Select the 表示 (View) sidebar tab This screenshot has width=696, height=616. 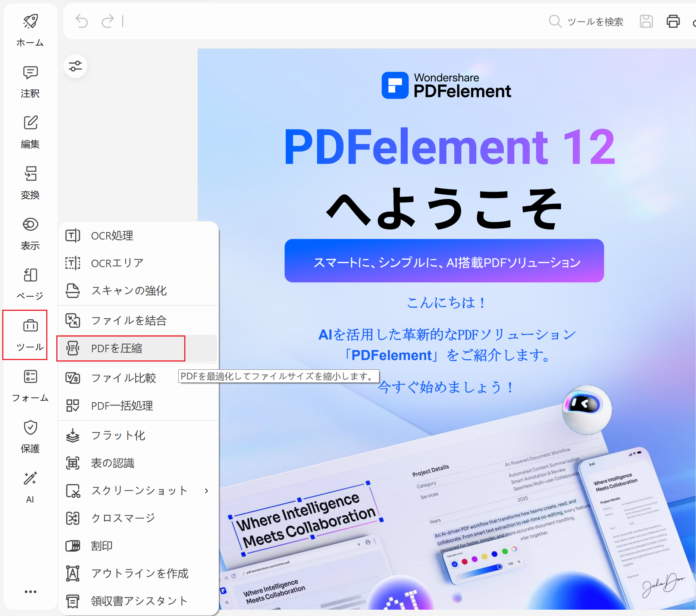click(30, 234)
